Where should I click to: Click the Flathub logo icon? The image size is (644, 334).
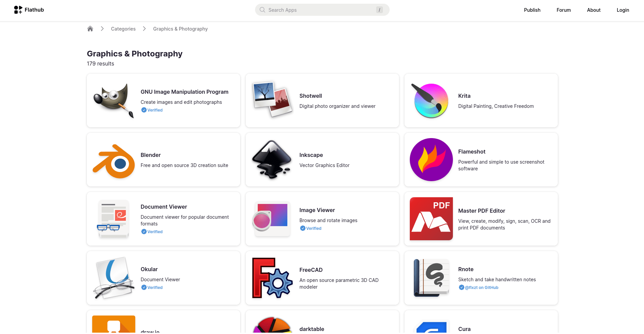(x=18, y=10)
